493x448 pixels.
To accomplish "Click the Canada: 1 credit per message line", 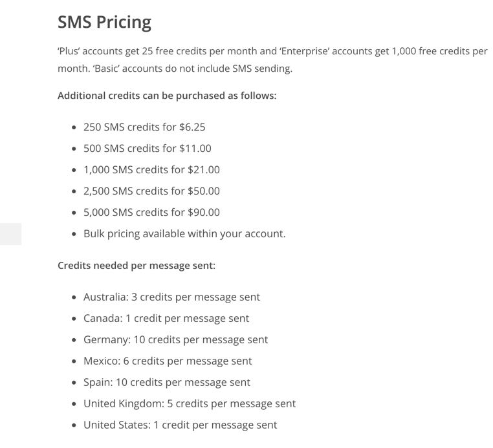I will [166, 319].
